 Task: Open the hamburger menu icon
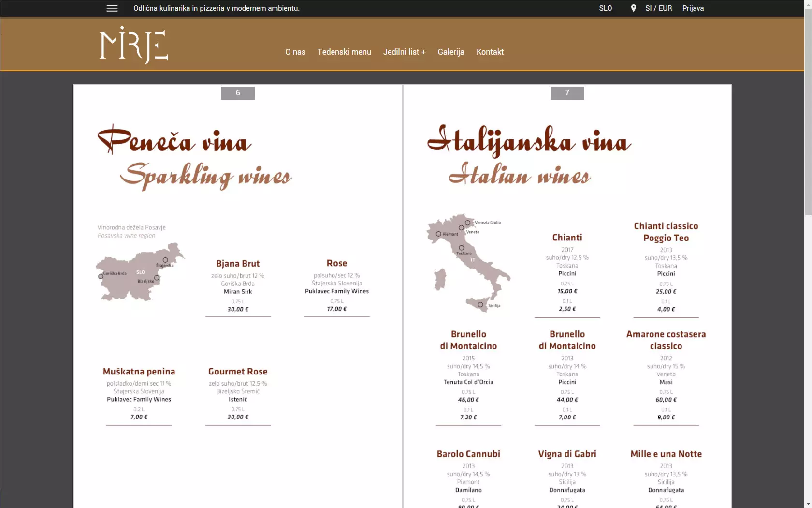coord(112,8)
